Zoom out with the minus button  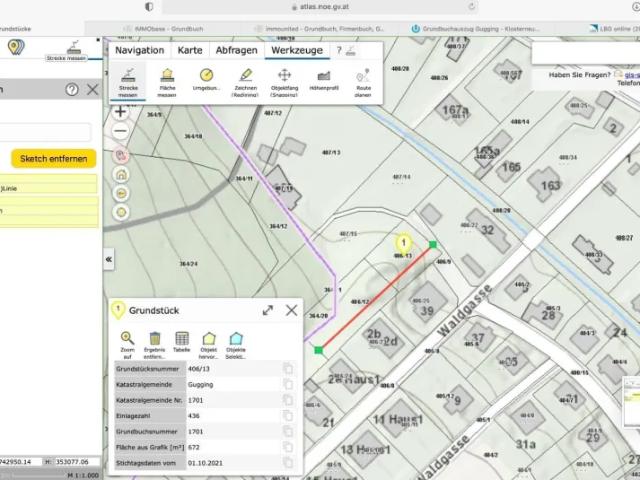click(x=120, y=131)
